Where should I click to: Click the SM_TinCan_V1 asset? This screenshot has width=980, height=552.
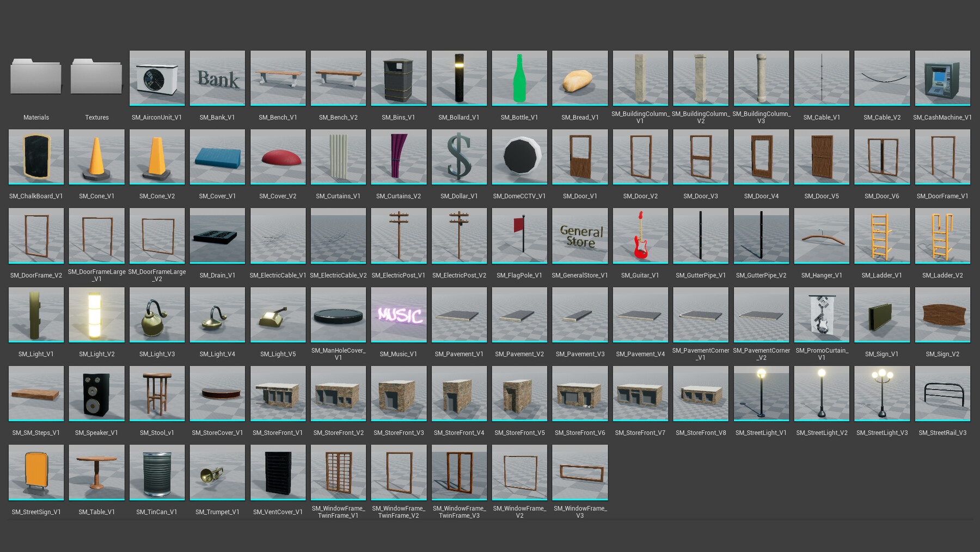(157, 472)
